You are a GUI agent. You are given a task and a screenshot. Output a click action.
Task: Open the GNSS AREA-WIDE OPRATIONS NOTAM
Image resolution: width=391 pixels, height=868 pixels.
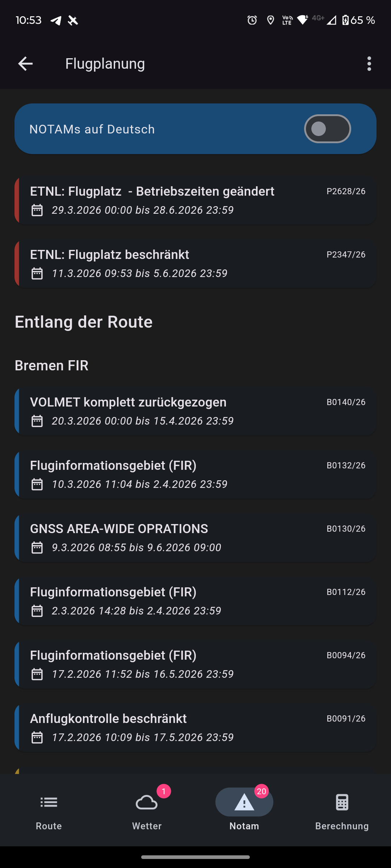[195, 538]
